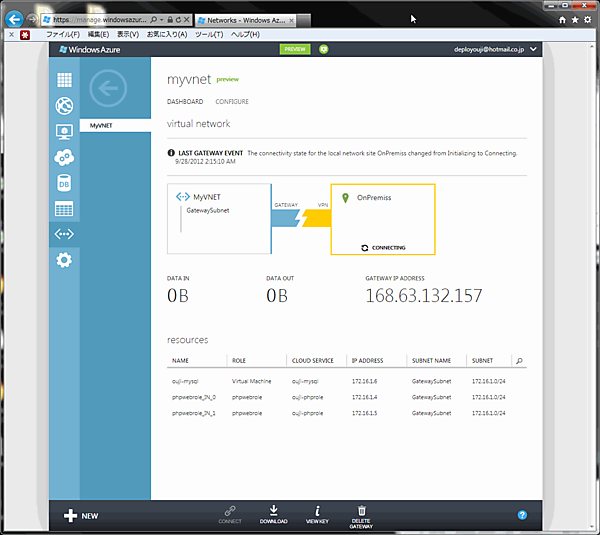Select the phpwebrole_IN_0 resource name
600x535 pixels.
pyautogui.click(x=194, y=397)
